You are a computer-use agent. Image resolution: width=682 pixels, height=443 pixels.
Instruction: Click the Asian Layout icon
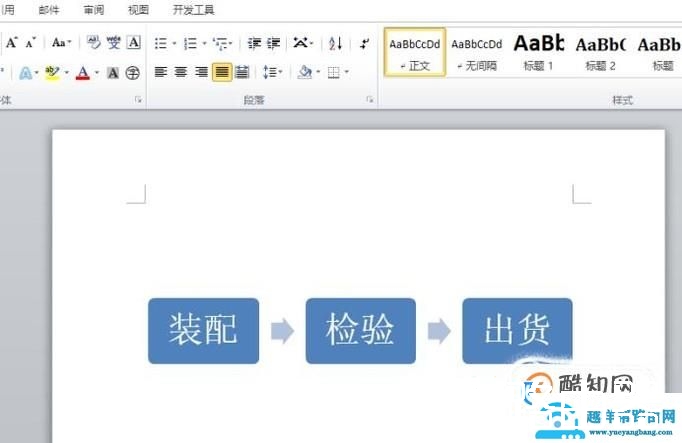pyautogui.click(x=301, y=43)
